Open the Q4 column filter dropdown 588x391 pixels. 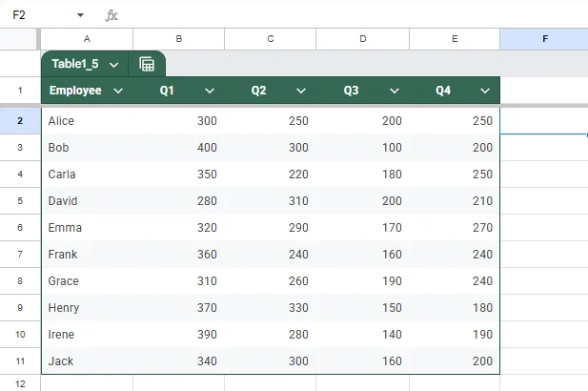point(485,91)
